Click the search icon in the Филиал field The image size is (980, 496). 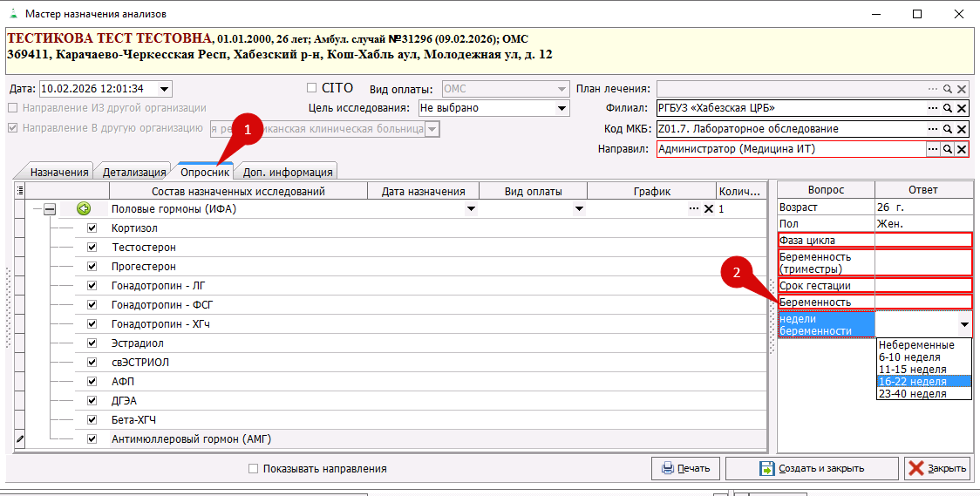pyautogui.click(x=947, y=108)
